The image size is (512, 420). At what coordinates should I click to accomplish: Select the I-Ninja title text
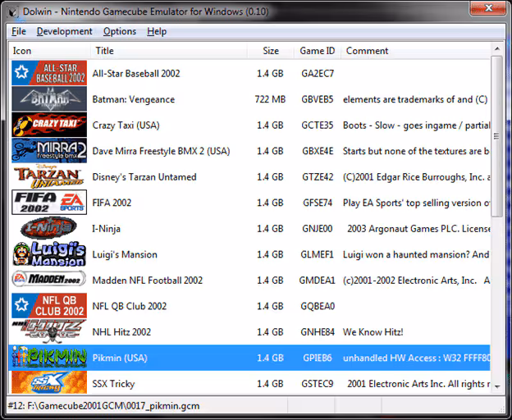(x=107, y=229)
